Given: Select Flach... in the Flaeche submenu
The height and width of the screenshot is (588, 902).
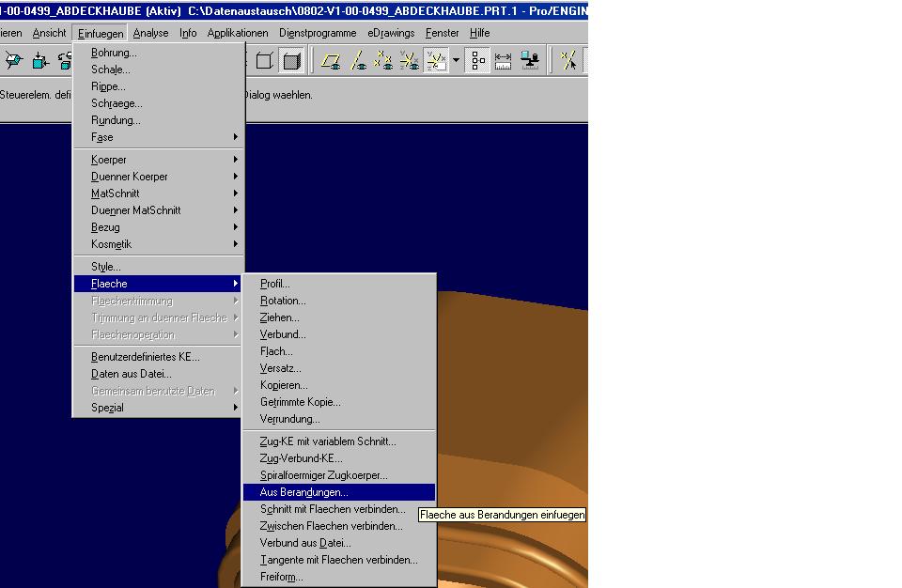Looking at the screenshot, I should click(x=339, y=351).
